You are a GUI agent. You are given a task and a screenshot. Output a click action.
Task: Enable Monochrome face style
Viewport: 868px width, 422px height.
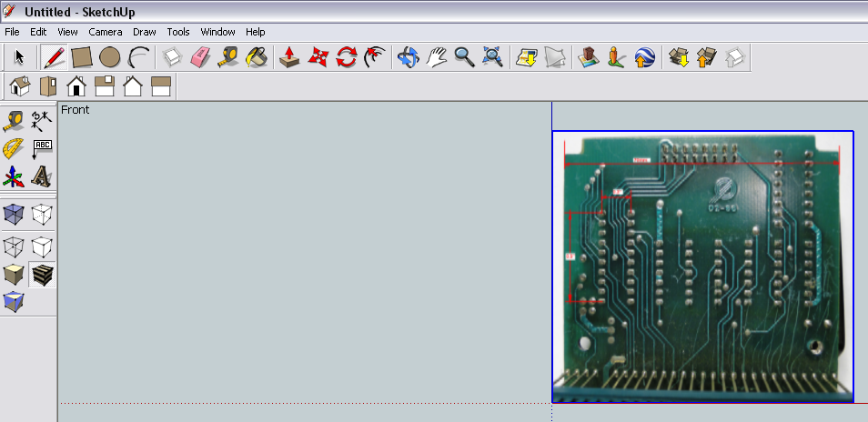14,303
